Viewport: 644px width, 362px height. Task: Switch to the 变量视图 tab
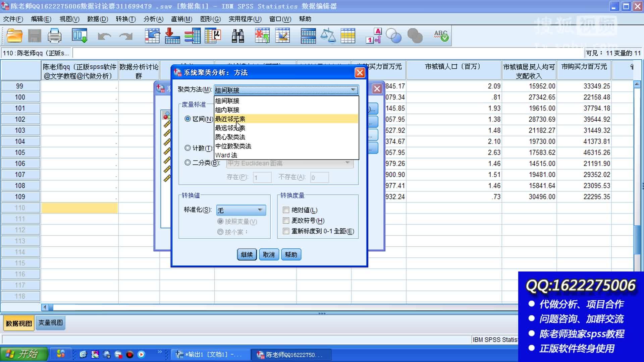pyautogui.click(x=50, y=323)
